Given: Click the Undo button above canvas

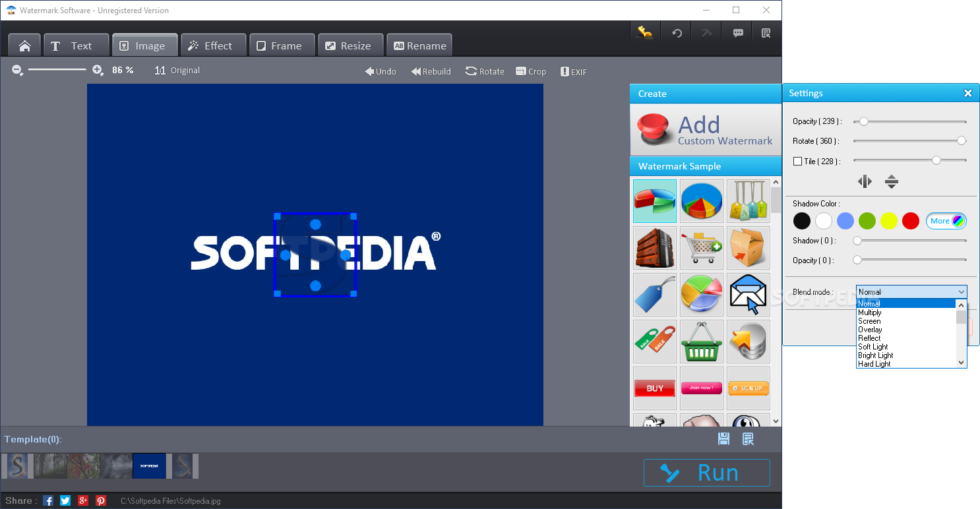Looking at the screenshot, I should (381, 71).
